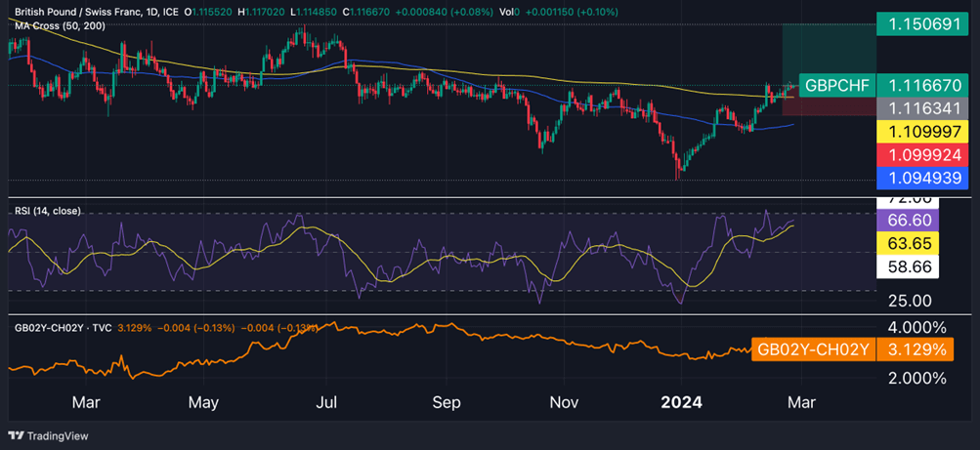The height and width of the screenshot is (450, 980).
Task: Click the green GBPCHF symbol price tag
Action: 835,86
